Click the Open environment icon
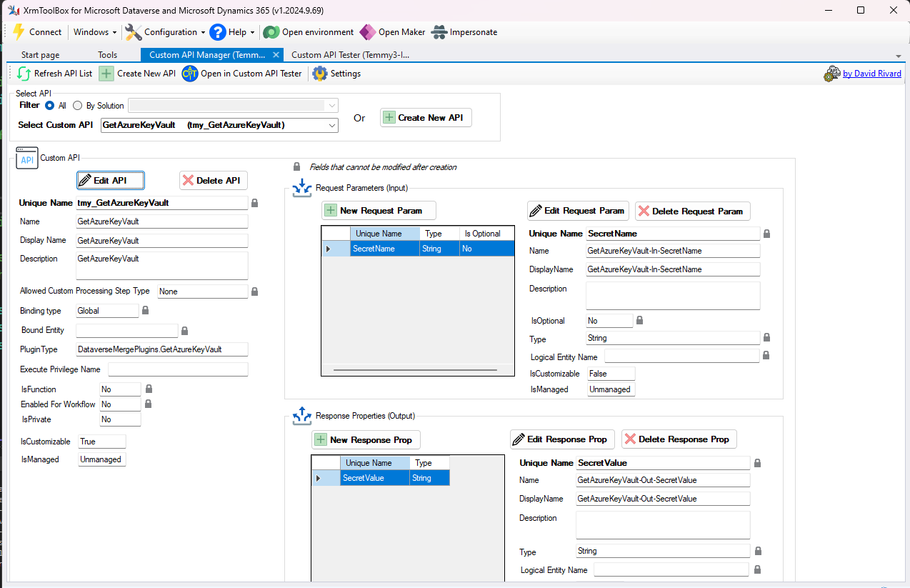 tap(271, 32)
